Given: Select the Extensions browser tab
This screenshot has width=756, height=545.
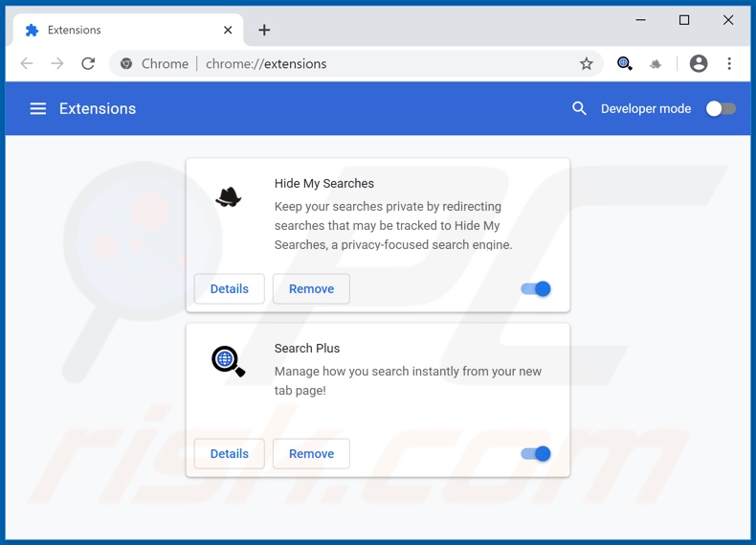Looking at the screenshot, I should (x=128, y=30).
